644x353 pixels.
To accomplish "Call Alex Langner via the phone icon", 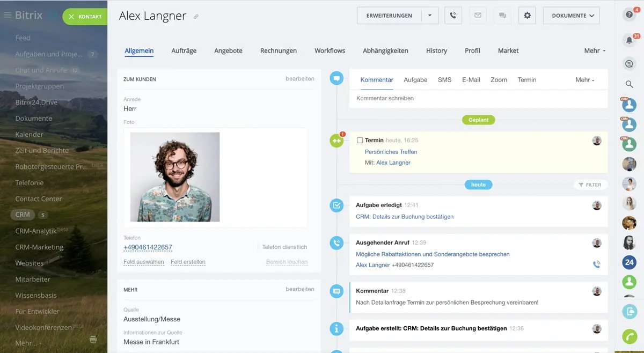I will [x=596, y=264].
